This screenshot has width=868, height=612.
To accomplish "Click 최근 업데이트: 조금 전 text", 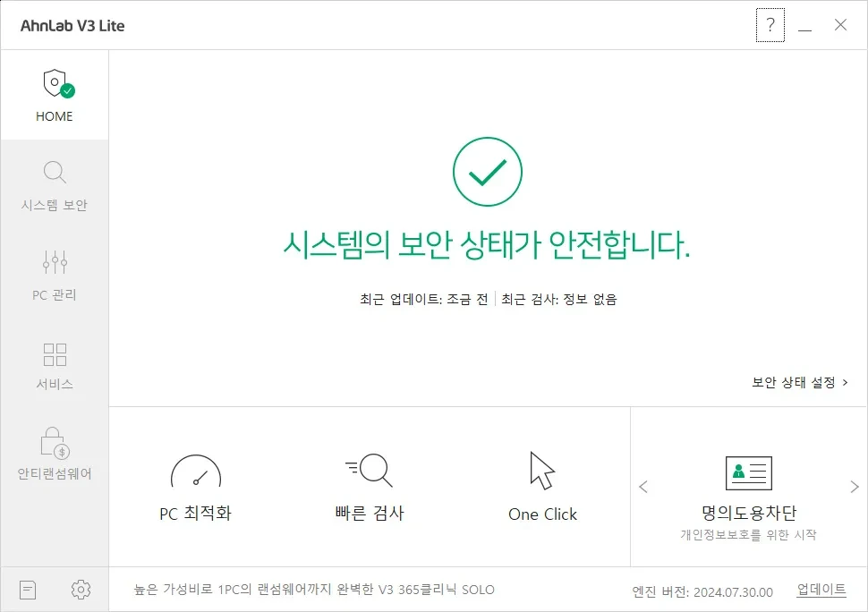I will (x=424, y=300).
